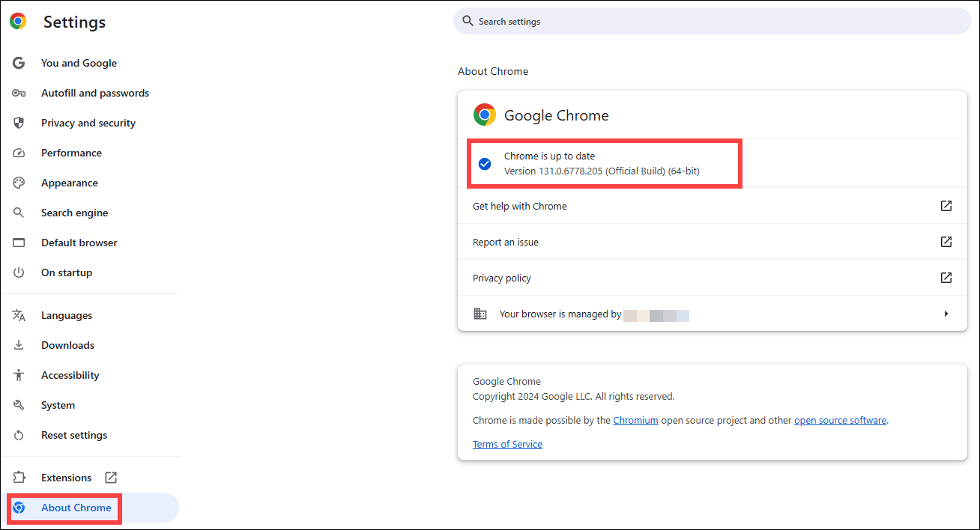Click the key icon beside Autofill and passwords
Image resolution: width=980 pixels, height=530 pixels.
tap(19, 93)
